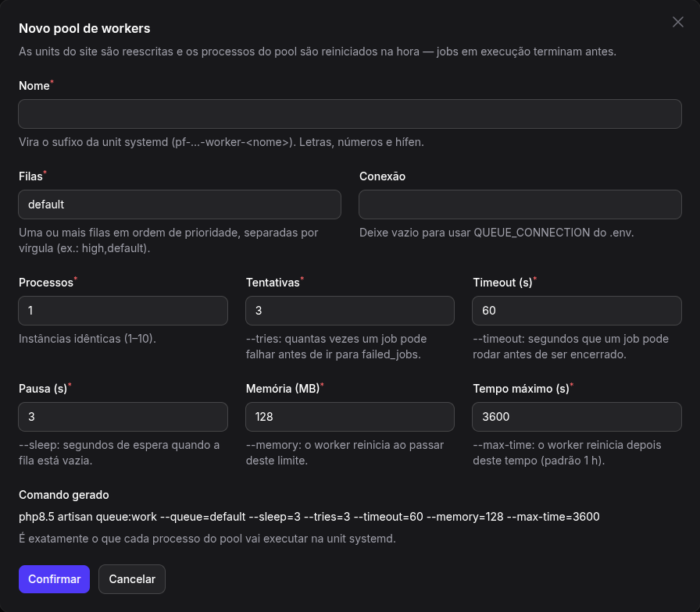Close the Novo pool de workers dialog
This screenshot has width=700, height=612.
677,22
